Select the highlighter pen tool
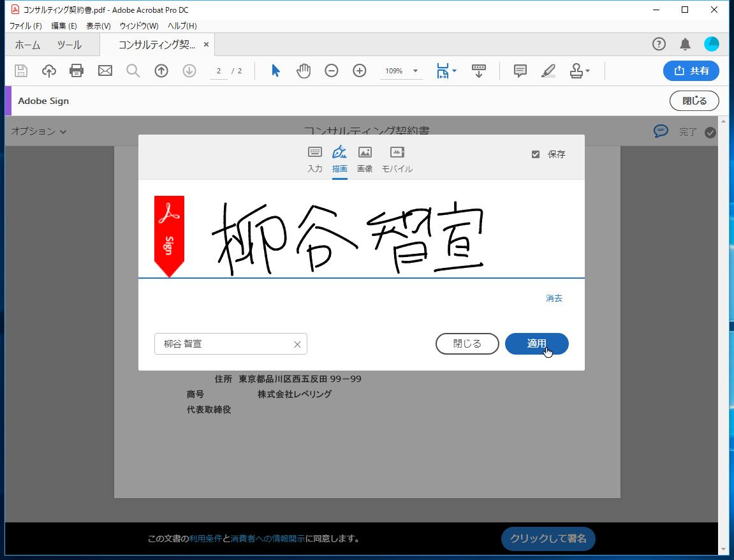 tap(548, 71)
